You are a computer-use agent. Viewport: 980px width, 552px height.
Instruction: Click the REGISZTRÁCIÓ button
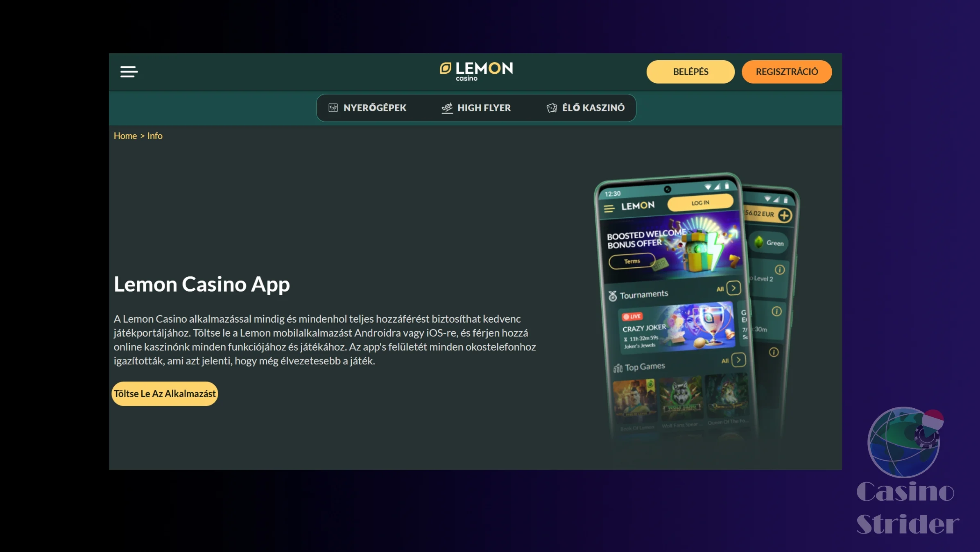787,72
